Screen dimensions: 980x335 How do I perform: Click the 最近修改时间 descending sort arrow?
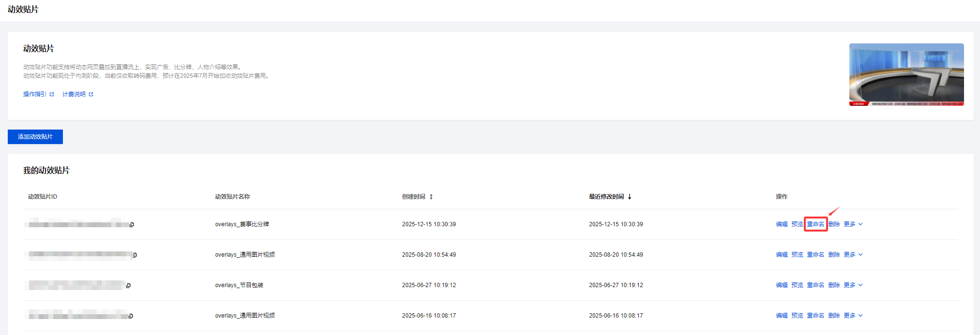(630, 197)
